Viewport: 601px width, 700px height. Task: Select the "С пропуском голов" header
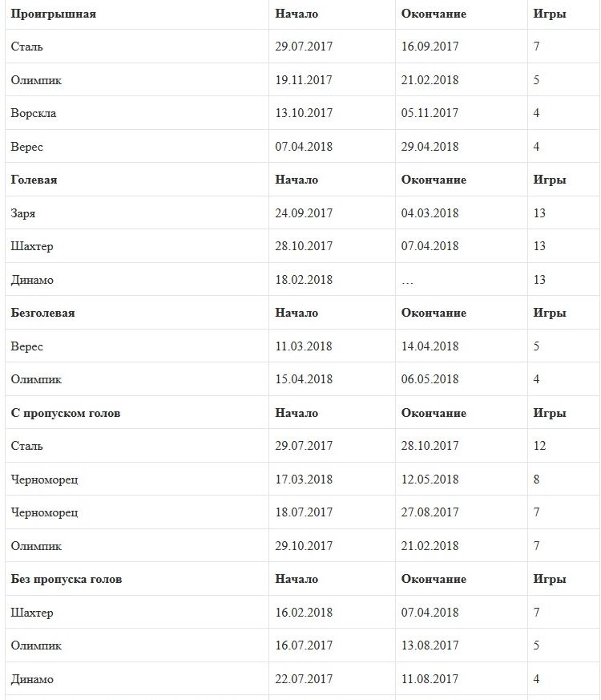(x=66, y=413)
